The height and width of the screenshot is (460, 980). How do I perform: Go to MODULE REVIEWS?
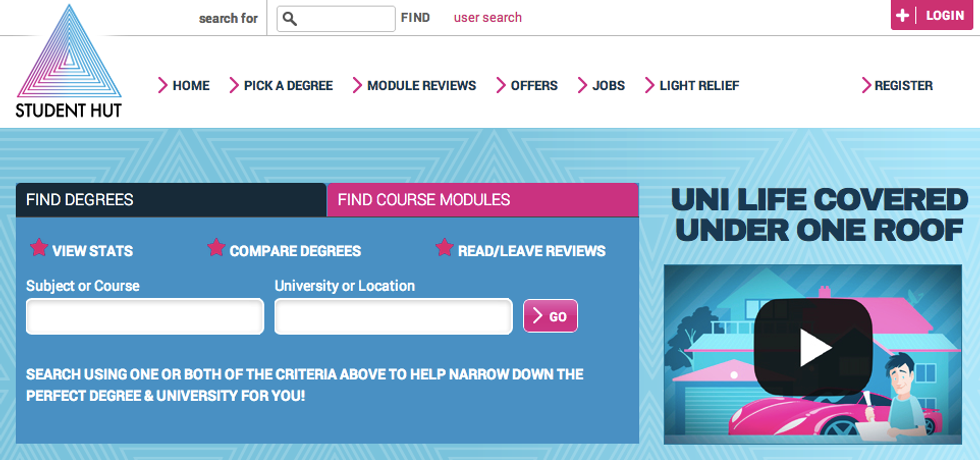(x=421, y=86)
